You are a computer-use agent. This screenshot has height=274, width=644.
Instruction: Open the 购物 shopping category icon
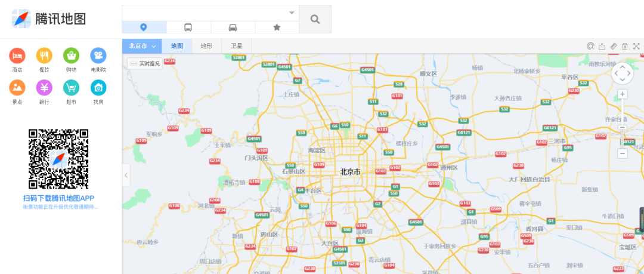[71, 56]
